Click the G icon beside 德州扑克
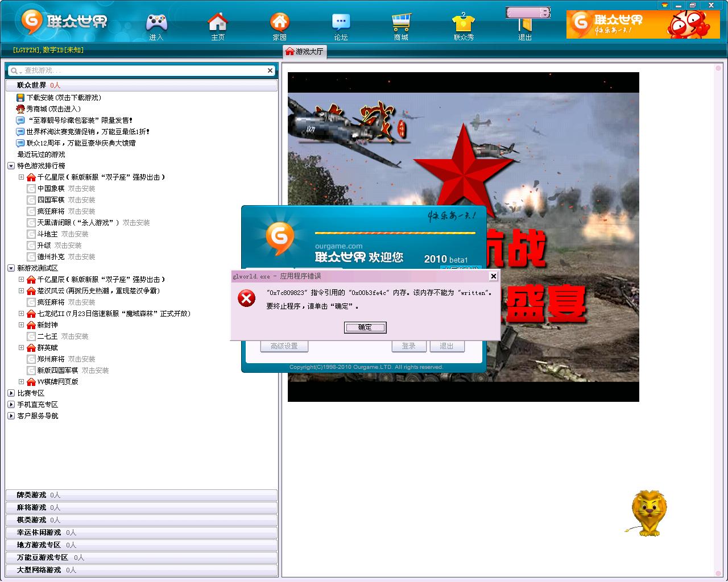This screenshot has width=728, height=582. 31,257
